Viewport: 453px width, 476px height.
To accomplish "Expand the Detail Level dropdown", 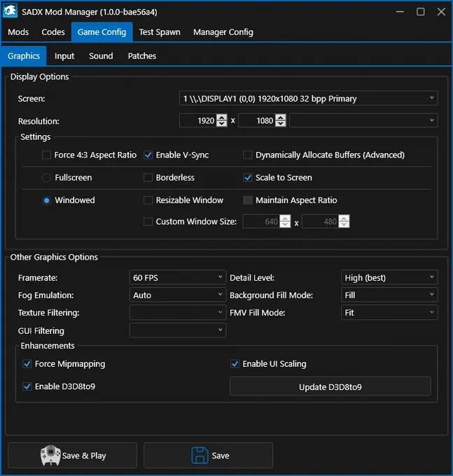I will click(389, 277).
